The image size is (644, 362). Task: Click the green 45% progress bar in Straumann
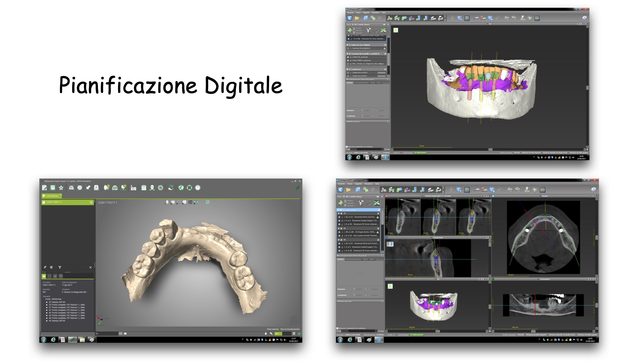278,334
